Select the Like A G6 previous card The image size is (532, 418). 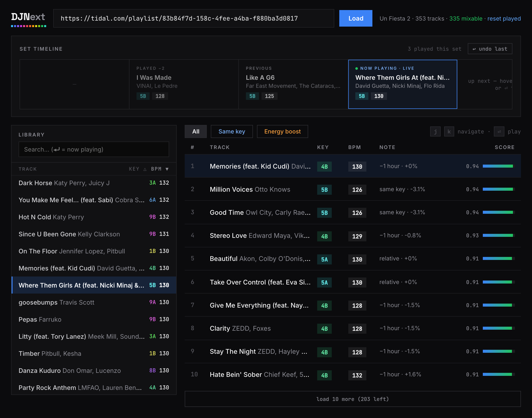click(x=293, y=84)
